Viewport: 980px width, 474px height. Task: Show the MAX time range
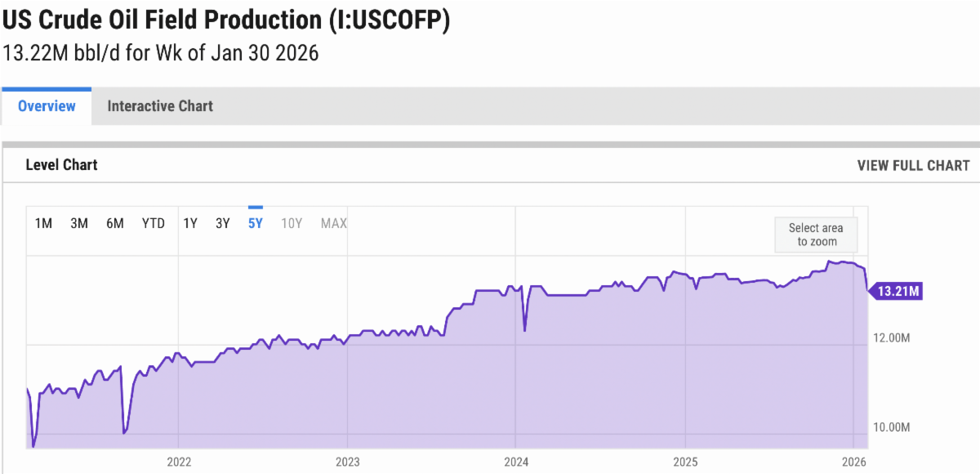click(334, 224)
